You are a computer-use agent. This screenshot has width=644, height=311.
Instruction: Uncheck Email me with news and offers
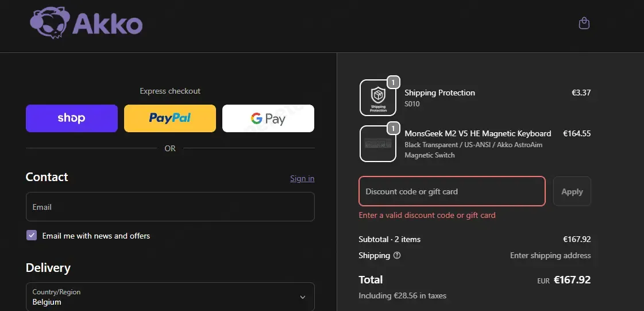click(32, 236)
